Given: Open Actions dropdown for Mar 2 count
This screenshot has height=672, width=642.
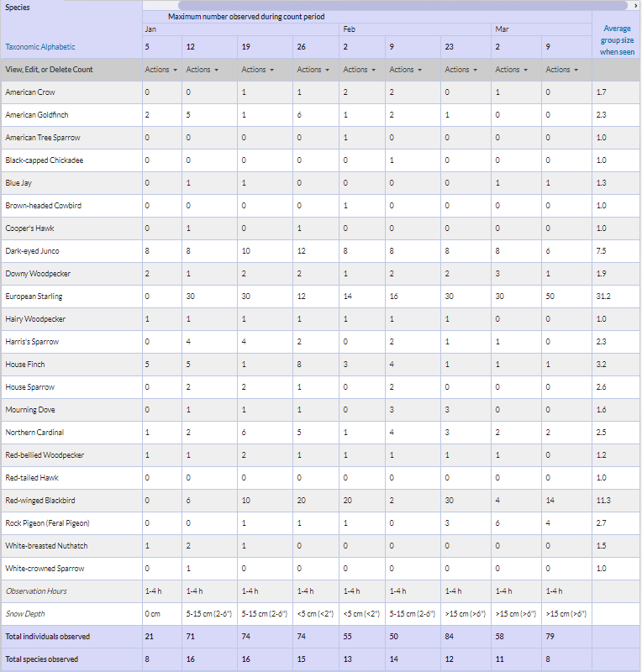Looking at the screenshot, I should (512, 70).
